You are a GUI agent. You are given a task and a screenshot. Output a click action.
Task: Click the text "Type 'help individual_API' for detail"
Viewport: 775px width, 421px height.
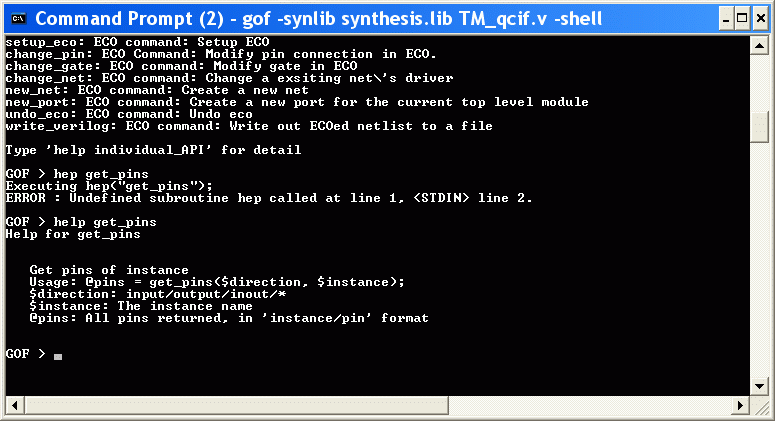pyautogui.click(x=153, y=150)
